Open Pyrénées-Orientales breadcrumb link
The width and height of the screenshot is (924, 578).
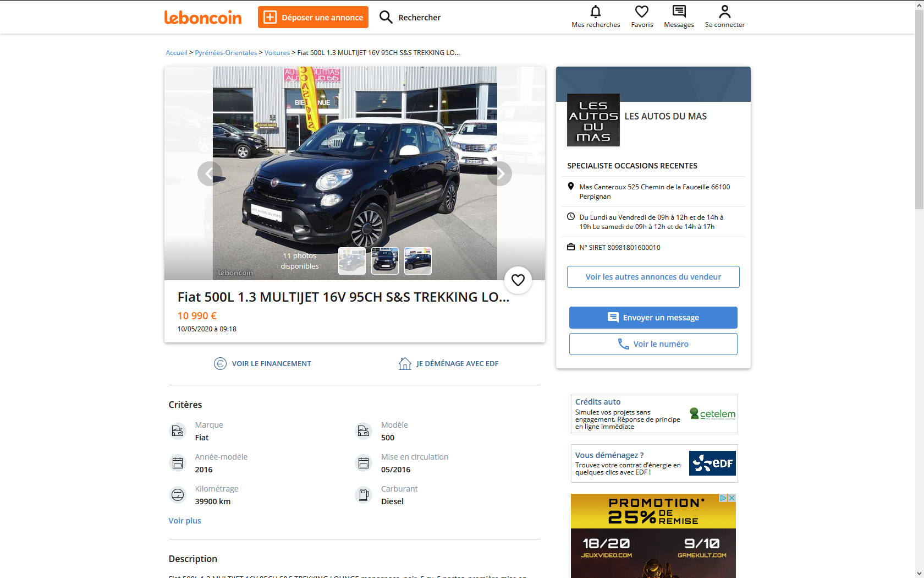(226, 53)
